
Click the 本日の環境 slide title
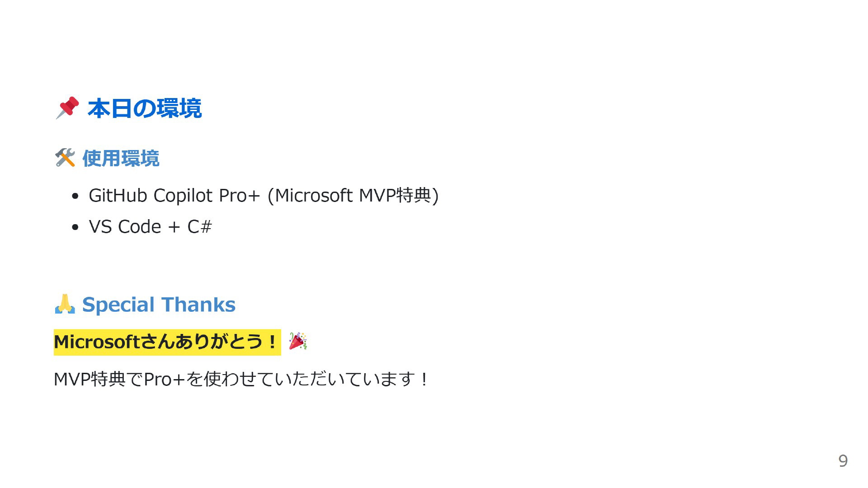pyautogui.click(x=144, y=108)
